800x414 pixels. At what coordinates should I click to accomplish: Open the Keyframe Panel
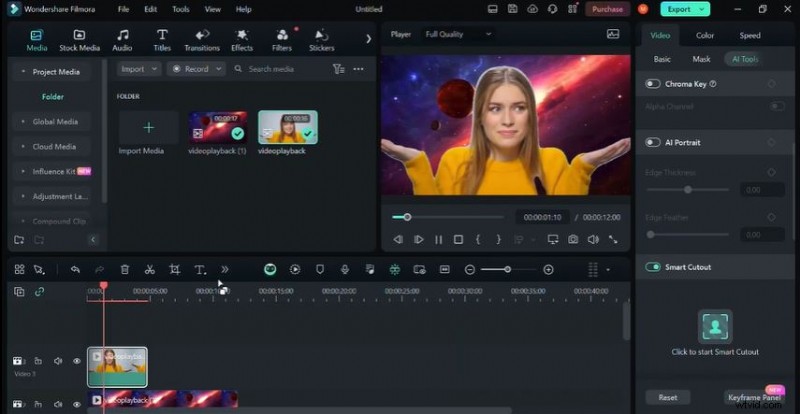click(x=754, y=397)
